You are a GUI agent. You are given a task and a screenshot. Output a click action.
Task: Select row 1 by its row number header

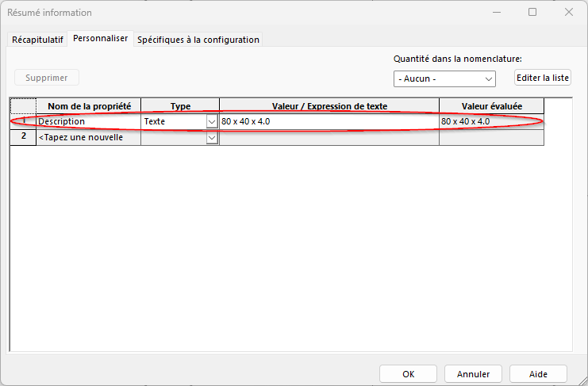pos(23,122)
